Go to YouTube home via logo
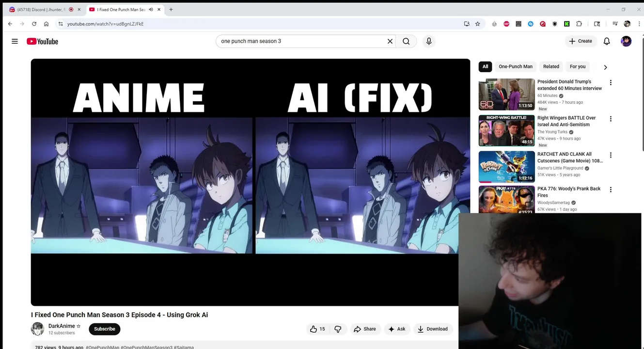644x349 pixels. click(x=42, y=41)
